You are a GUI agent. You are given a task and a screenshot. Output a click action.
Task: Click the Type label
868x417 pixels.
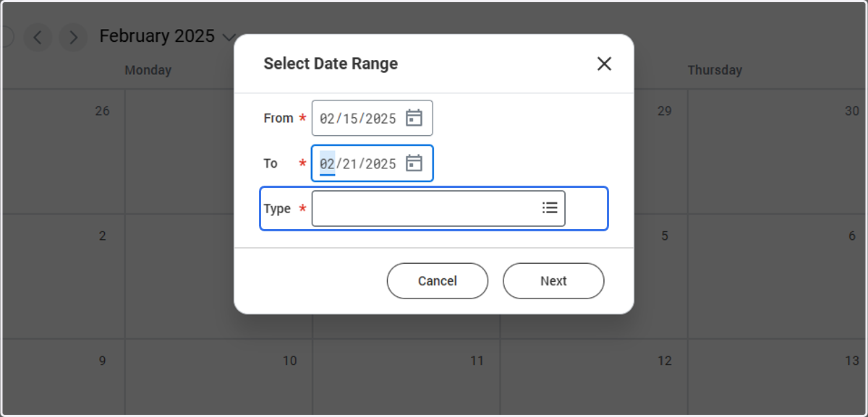coord(277,208)
